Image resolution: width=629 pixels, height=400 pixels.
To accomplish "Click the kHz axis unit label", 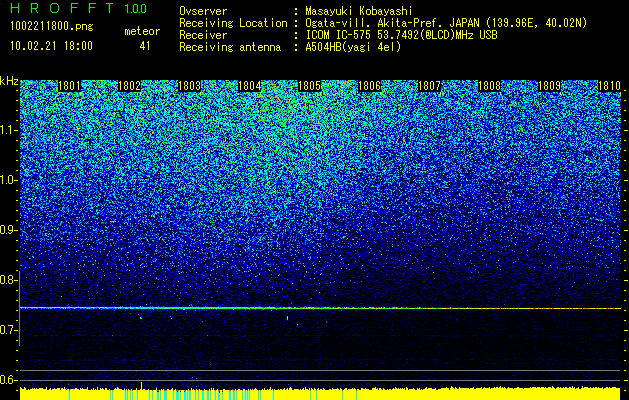I will 9,81.
